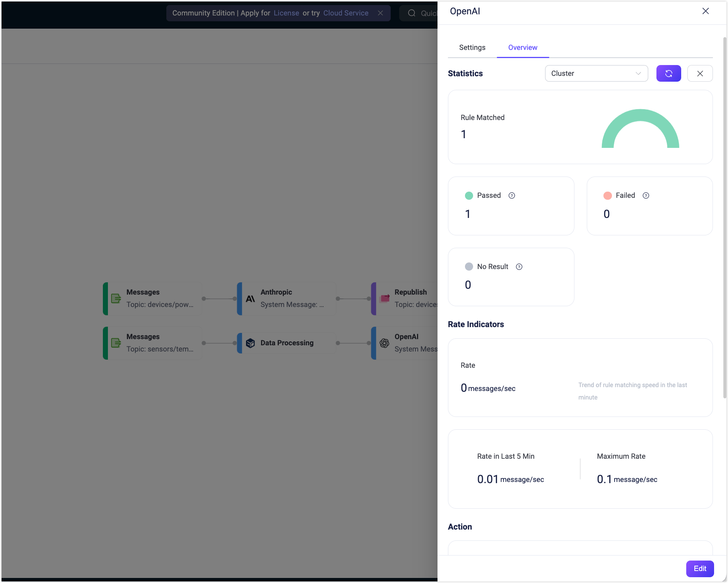Click the Messages sensors node icon
Viewport: 728px width, 583px height.
[x=116, y=343]
